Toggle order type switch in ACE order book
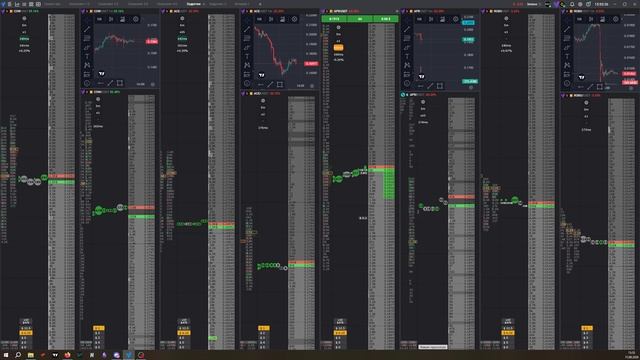 coord(184,322)
